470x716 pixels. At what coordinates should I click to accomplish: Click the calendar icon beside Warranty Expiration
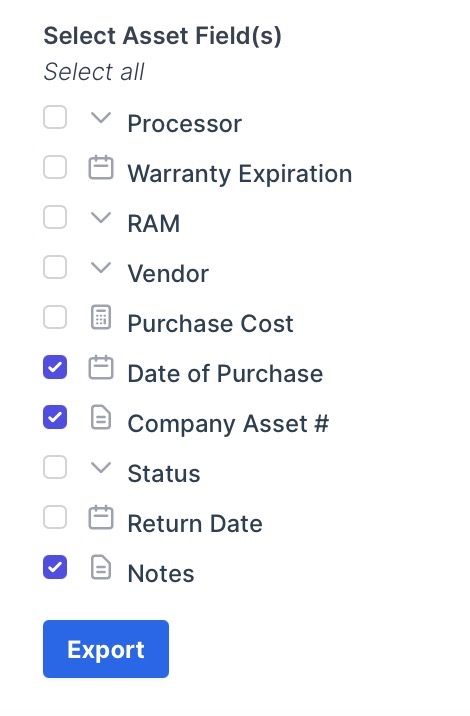pos(100,168)
